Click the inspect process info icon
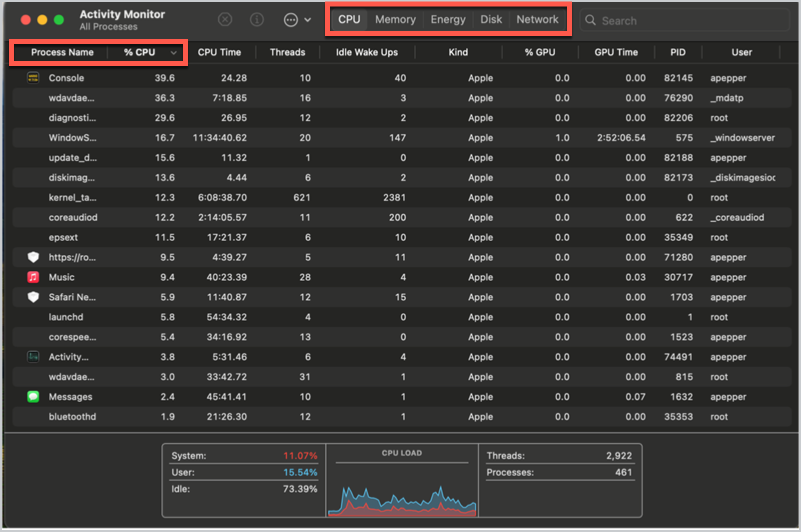Image resolution: width=801 pixels, height=532 pixels. [256, 20]
